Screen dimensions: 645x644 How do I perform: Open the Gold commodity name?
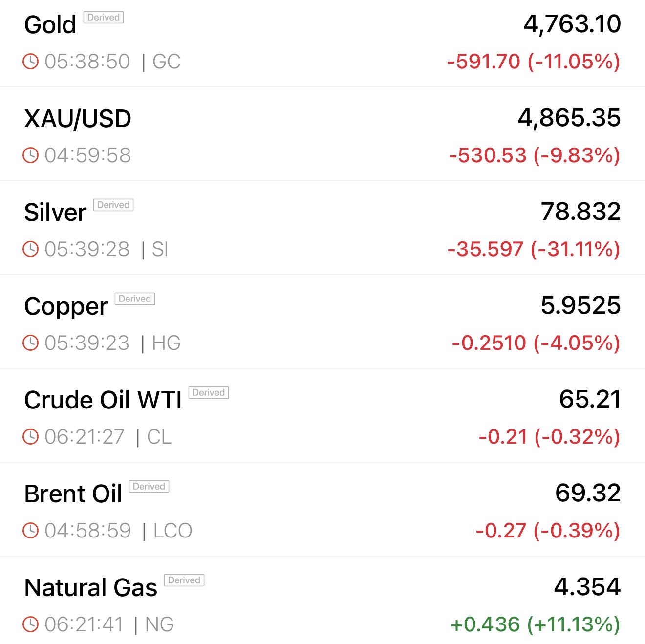click(50, 25)
